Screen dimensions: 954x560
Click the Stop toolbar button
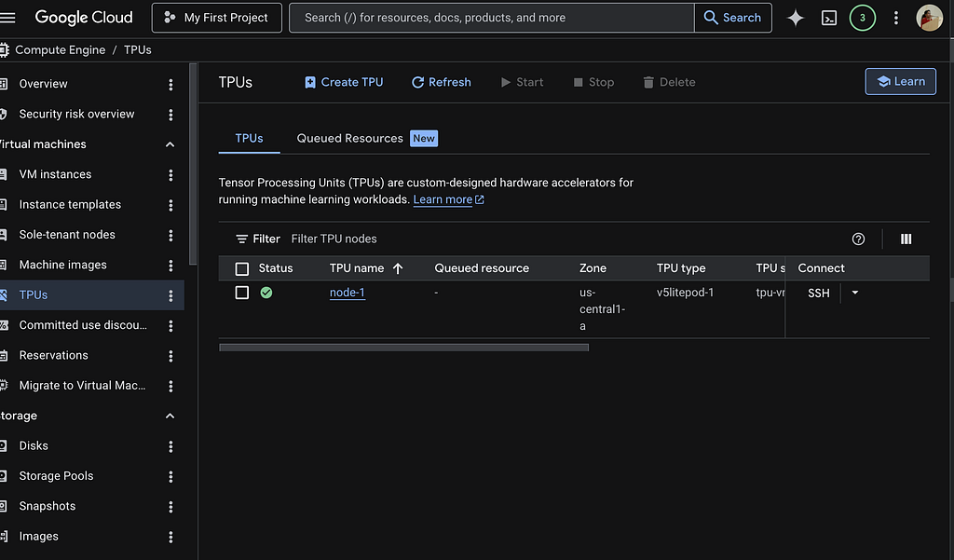click(x=593, y=82)
